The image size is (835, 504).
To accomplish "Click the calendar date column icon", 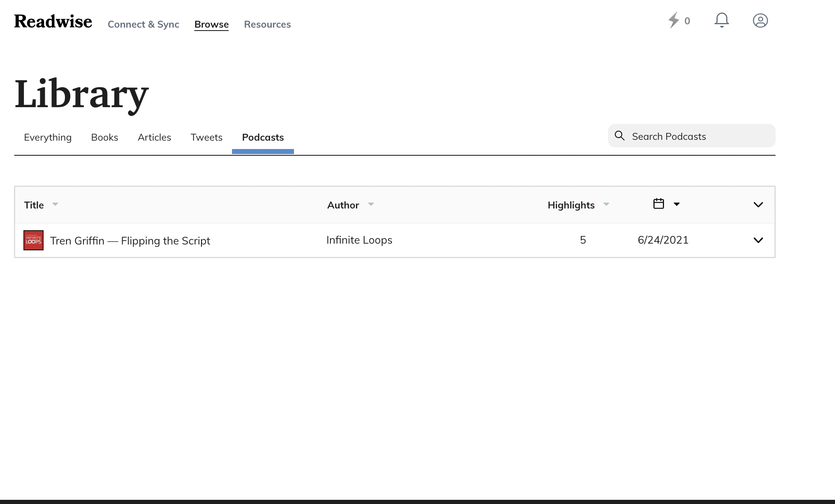I will point(659,204).
